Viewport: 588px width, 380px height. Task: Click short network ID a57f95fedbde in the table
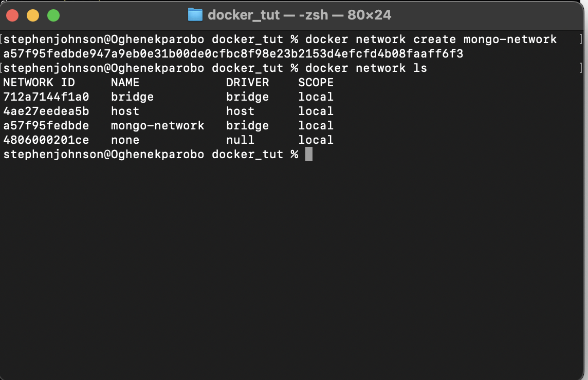46,126
